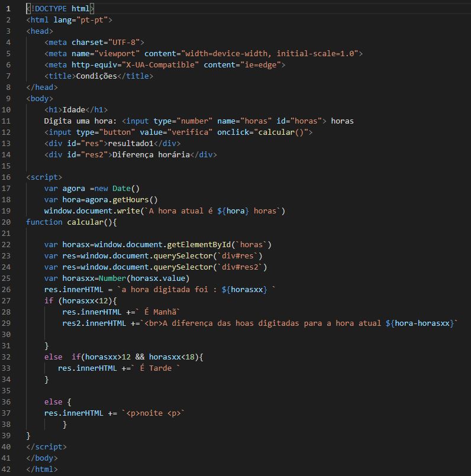471x476 pixels.
Task: Click the ${hora-horasxx} expression
Action: pos(420,323)
